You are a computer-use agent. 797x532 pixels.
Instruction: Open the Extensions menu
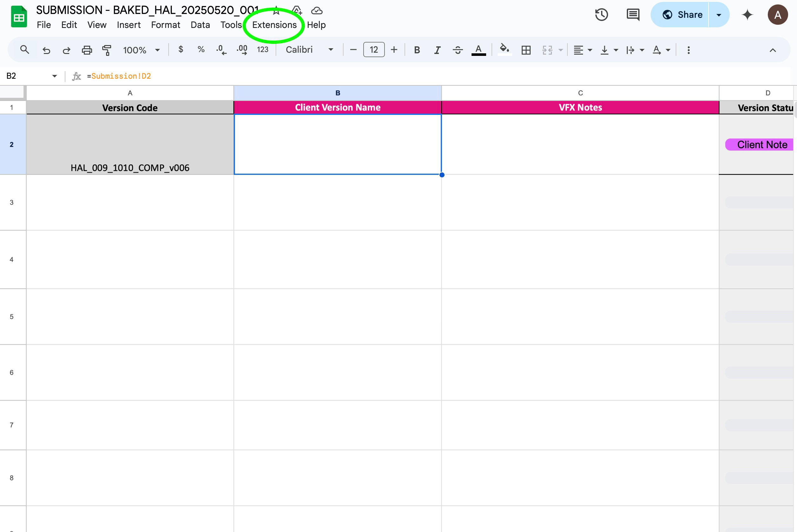coord(274,25)
